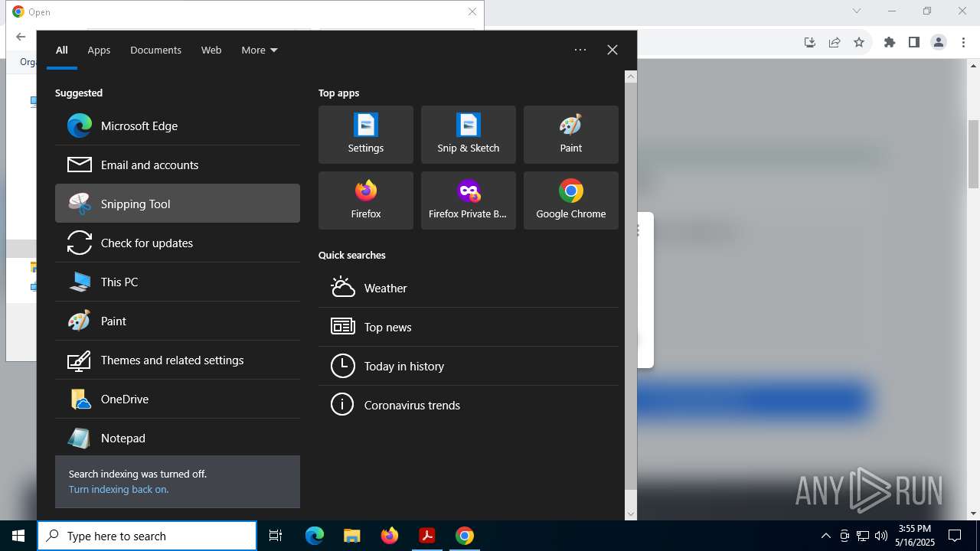Open Snip & Sketch tile
Viewport: 980px width, 551px height.
click(x=469, y=135)
